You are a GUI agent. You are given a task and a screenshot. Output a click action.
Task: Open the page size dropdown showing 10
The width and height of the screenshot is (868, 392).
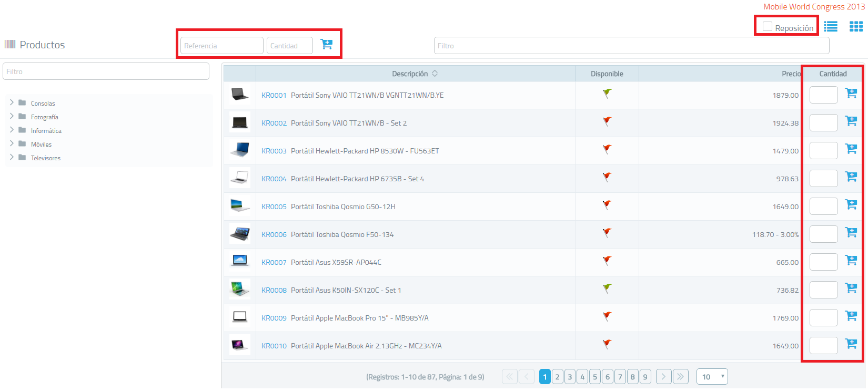coord(712,377)
